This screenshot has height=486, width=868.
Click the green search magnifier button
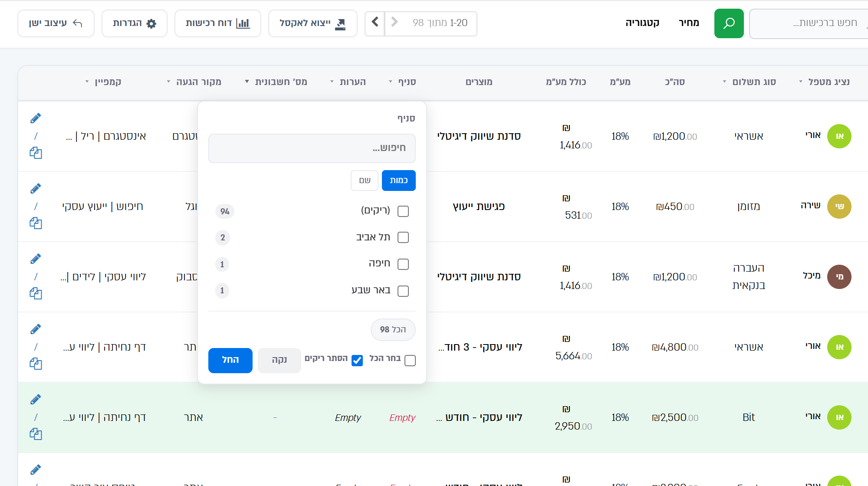729,23
